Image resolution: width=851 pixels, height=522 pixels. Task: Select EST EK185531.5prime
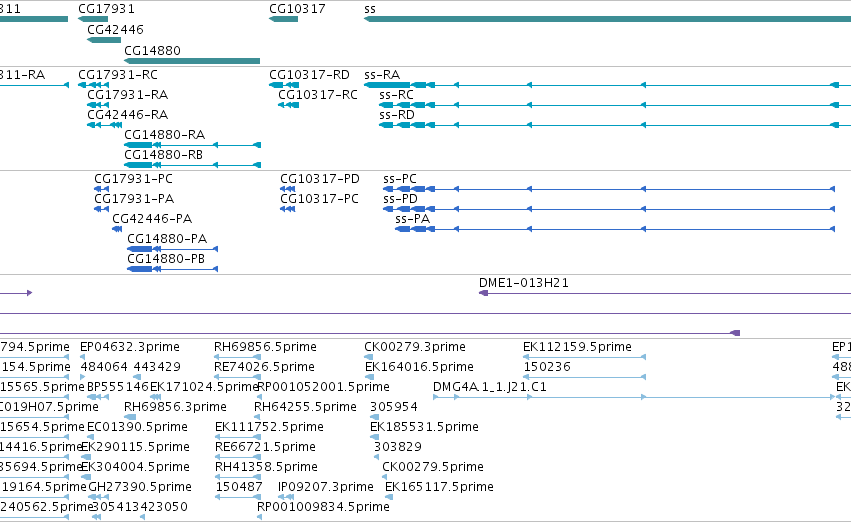click(424, 427)
